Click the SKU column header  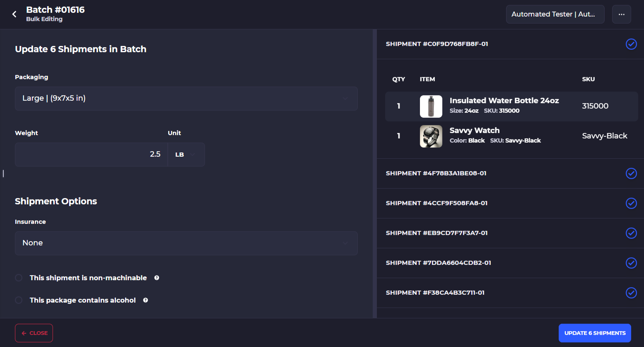[589, 79]
